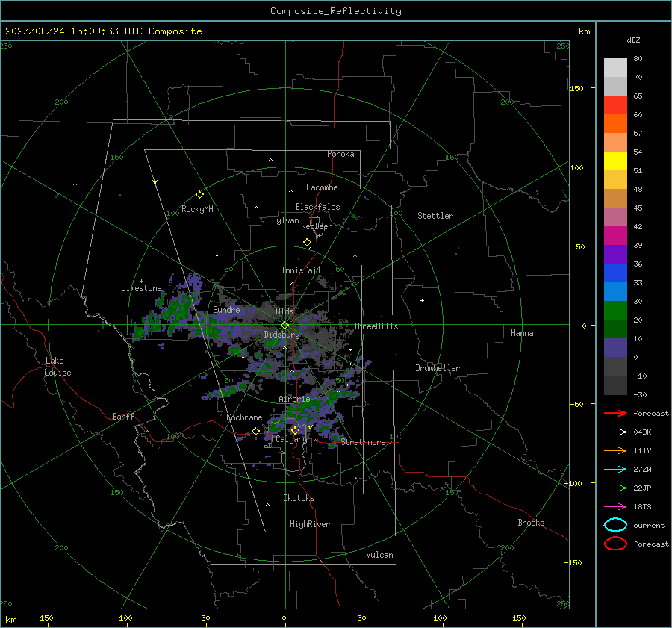Viewport: 672px width, 628px height.
Task: Click the Limestone label
Action: (x=141, y=288)
